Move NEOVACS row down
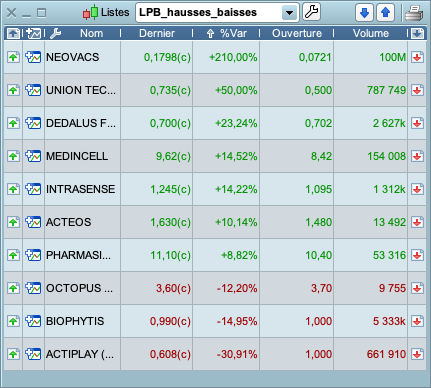The width and height of the screenshot is (431, 388). pos(417,57)
